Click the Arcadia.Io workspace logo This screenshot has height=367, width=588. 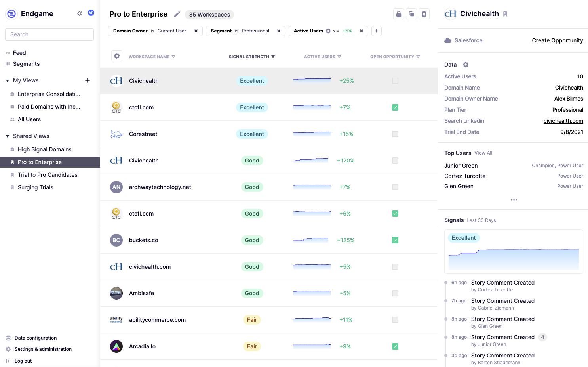coord(116,346)
